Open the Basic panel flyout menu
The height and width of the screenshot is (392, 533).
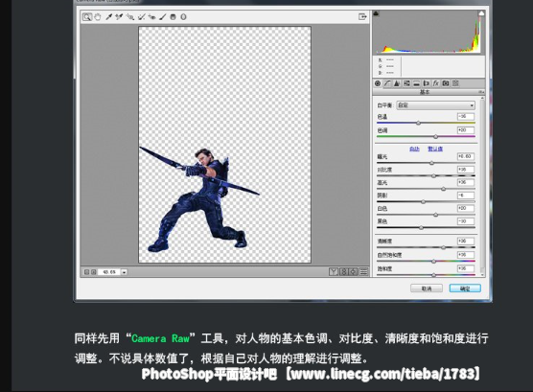481,92
